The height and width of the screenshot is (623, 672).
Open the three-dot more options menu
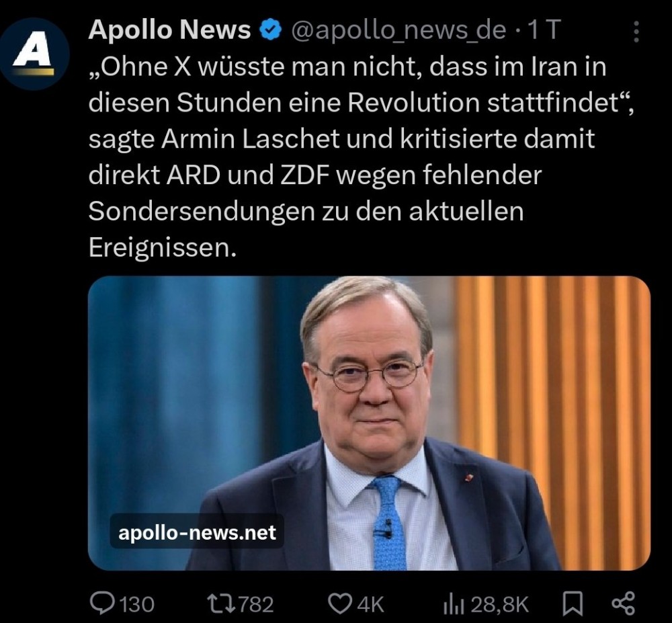pyautogui.click(x=636, y=32)
